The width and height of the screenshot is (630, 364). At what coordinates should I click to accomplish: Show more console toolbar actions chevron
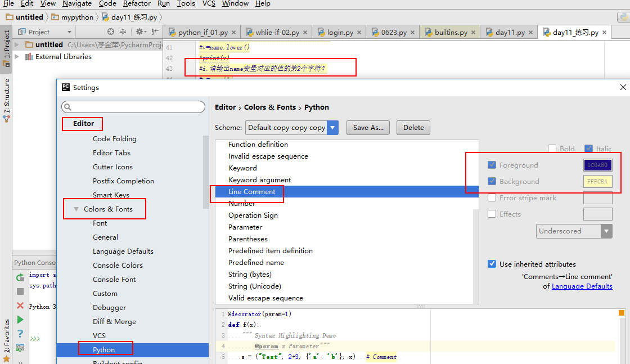click(x=20, y=362)
